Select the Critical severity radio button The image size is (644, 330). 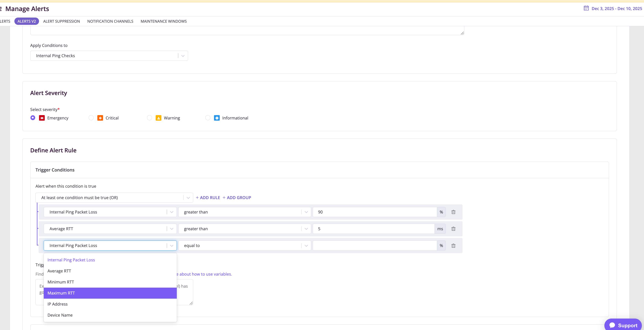pos(91,118)
